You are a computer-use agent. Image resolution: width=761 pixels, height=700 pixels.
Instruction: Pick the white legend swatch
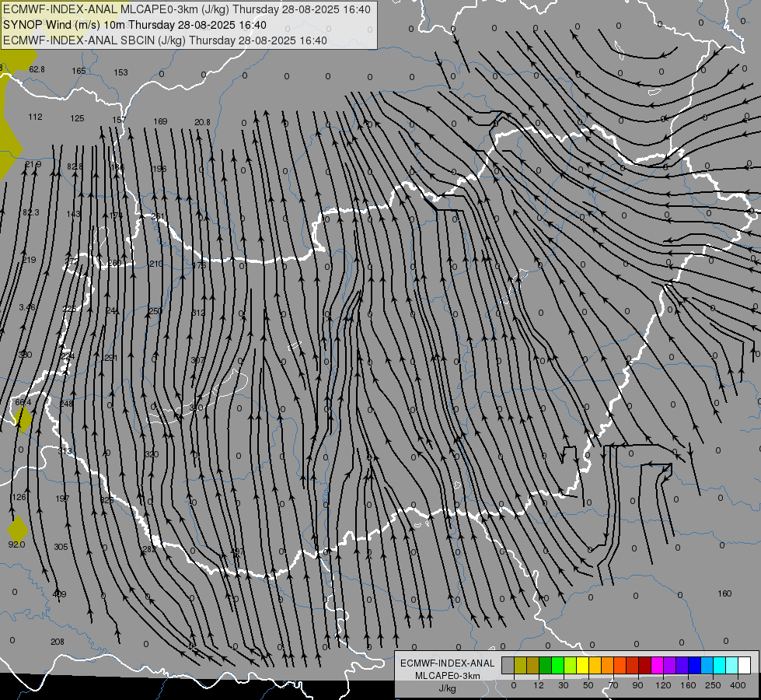744,666
